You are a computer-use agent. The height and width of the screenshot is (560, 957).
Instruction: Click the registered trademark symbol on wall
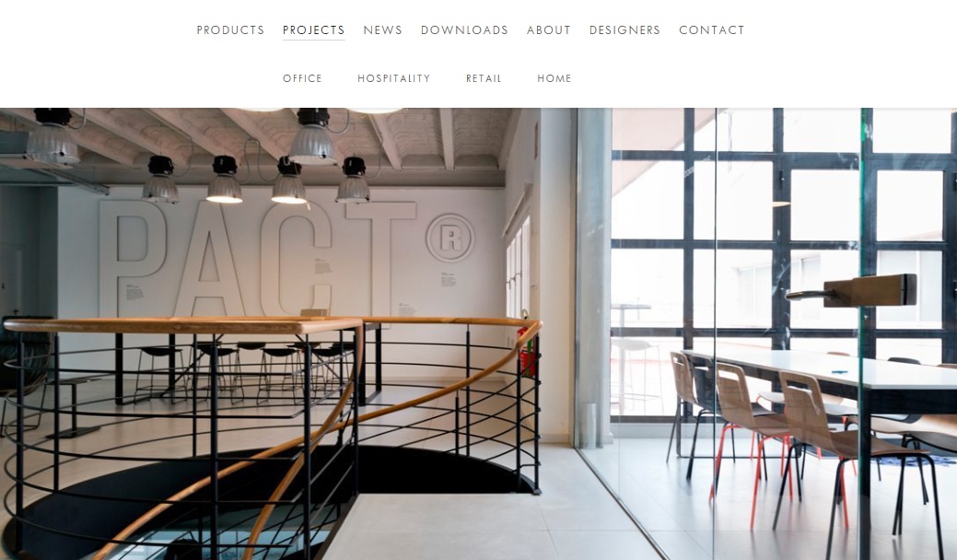click(x=450, y=239)
